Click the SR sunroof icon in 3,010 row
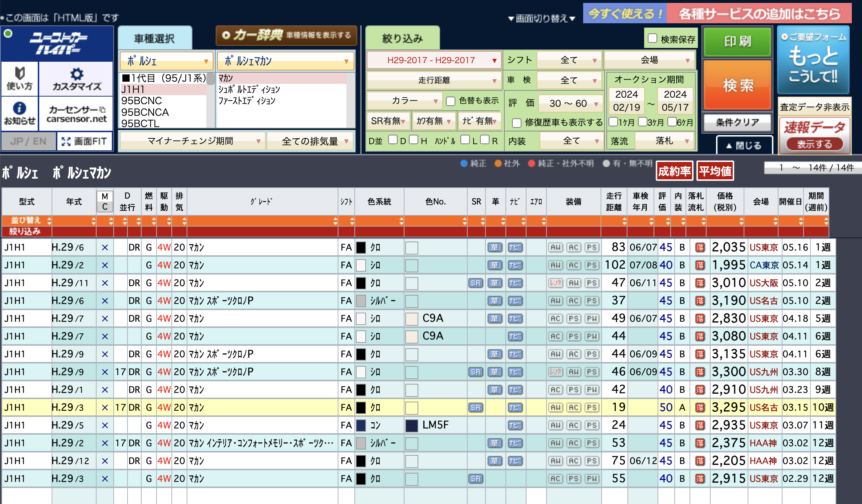 476,283
